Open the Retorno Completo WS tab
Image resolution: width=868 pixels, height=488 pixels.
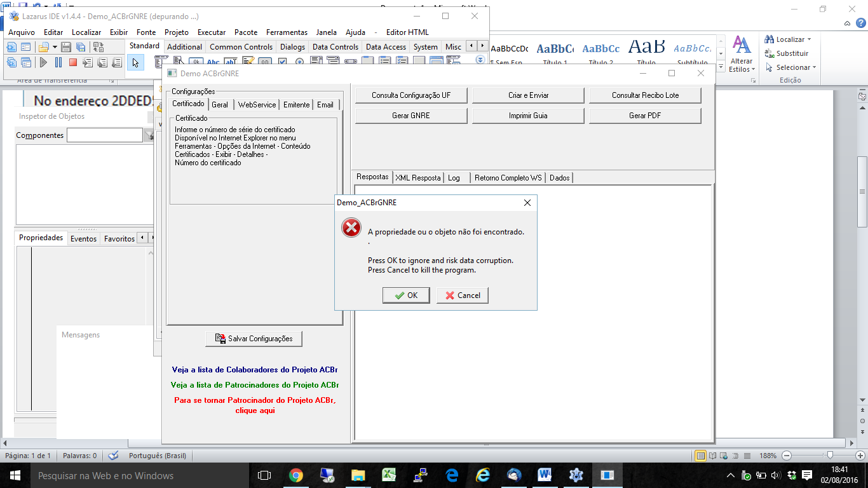(508, 178)
